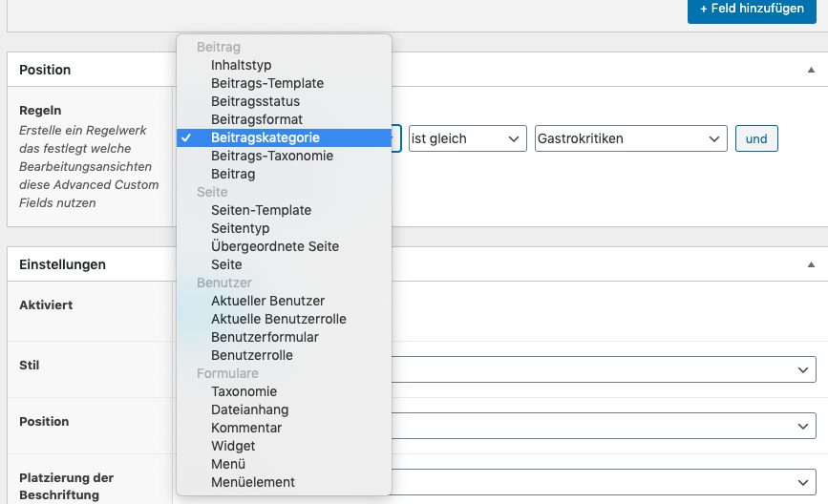Click the '+ Feld hinzufügen' button
The height and width of the screenshot is (504, 828).
752,9
